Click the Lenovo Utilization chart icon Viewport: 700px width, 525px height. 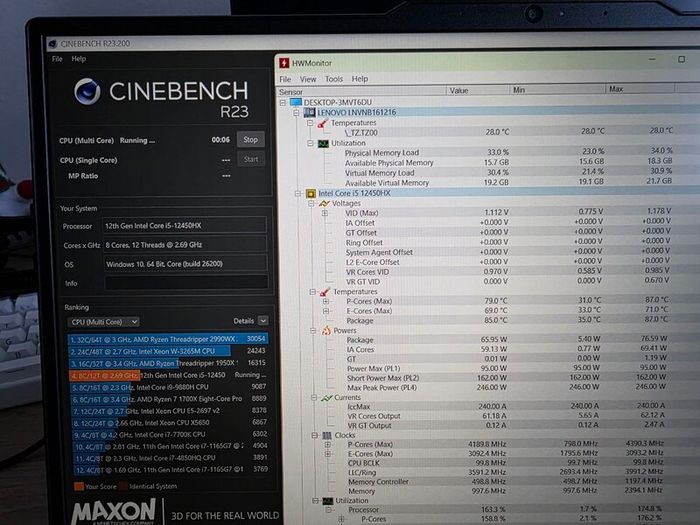pyautogui.click(x=323, y=143)
